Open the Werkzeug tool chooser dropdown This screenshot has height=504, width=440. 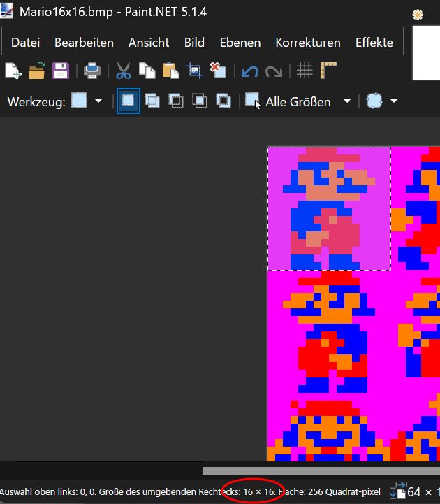click(x=98, y=101)
